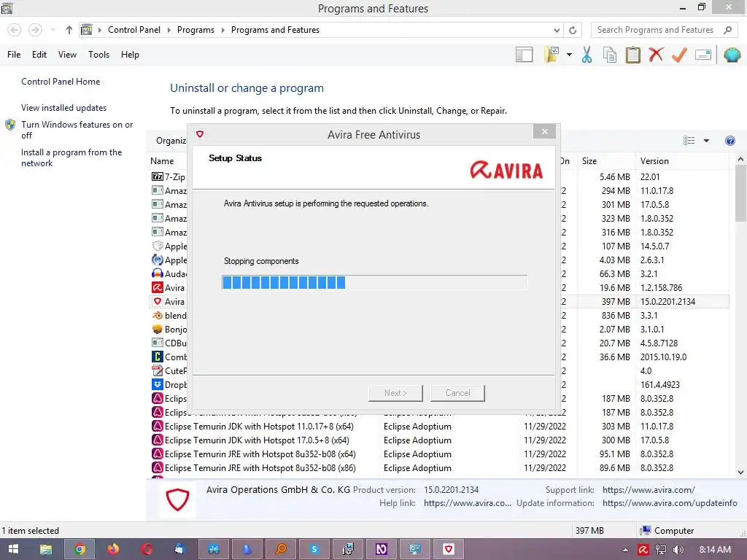The height and width of the screenshot is (560, 747).
Task: Sort by the Size column header
Action: click(x=589, y=161)
